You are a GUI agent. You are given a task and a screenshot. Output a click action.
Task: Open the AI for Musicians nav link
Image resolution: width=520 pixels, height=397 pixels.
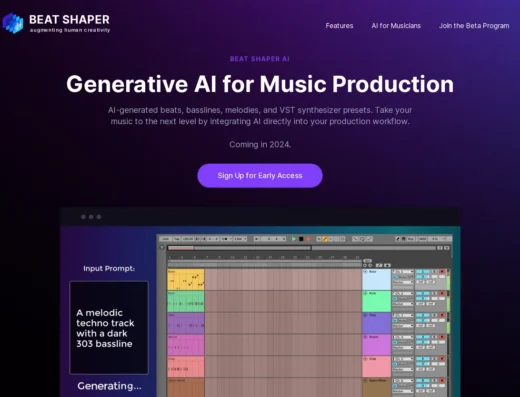coord(396,26)
